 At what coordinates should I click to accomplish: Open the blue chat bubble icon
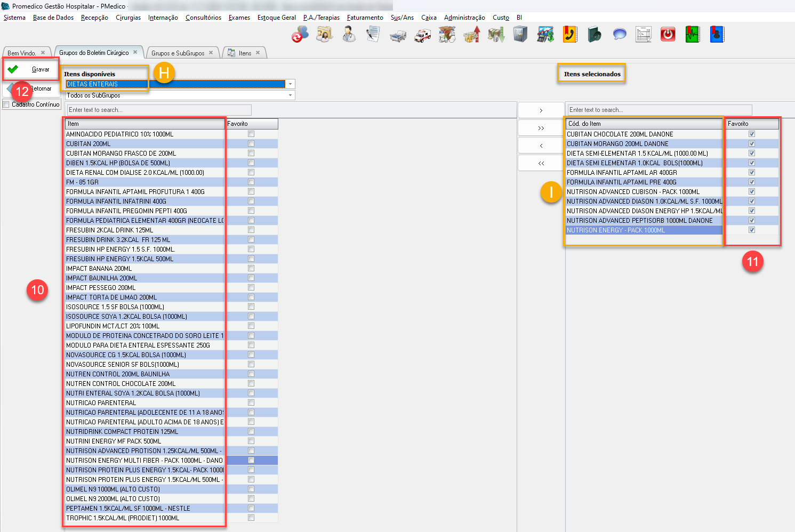point(619,35)
